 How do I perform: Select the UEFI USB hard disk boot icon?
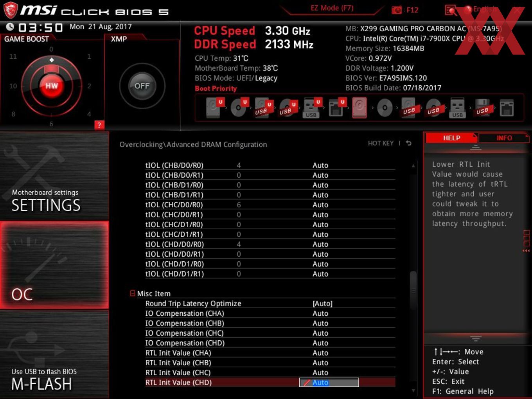tap(263, 108)
